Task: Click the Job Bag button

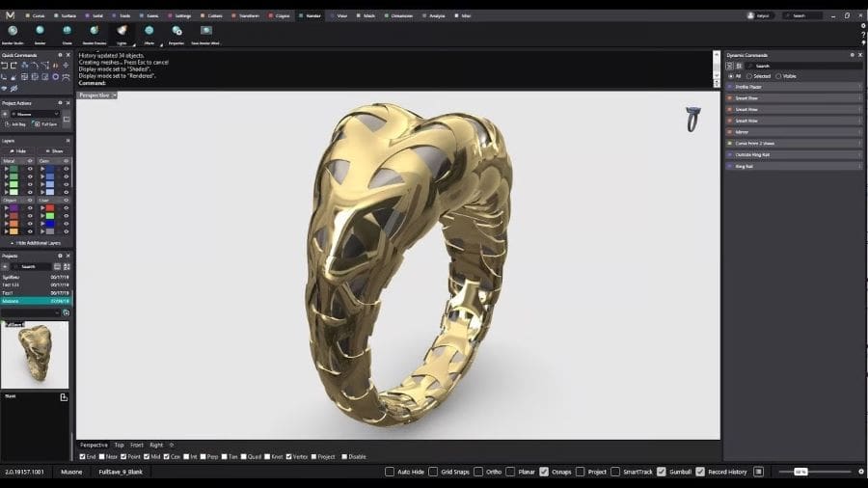Action: [x=15, y=124]
